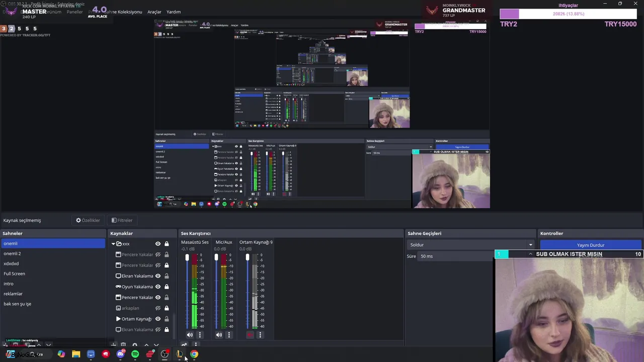This screenshot has width=644, height=362.
Task: Remove selected source with trash icon
Action: 123,345
